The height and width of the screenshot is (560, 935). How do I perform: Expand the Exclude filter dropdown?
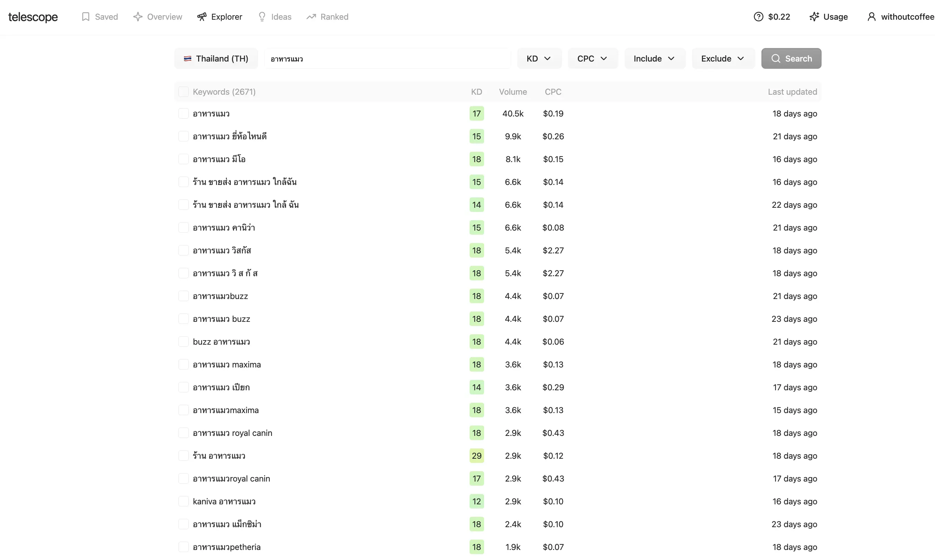coord(723,58)
